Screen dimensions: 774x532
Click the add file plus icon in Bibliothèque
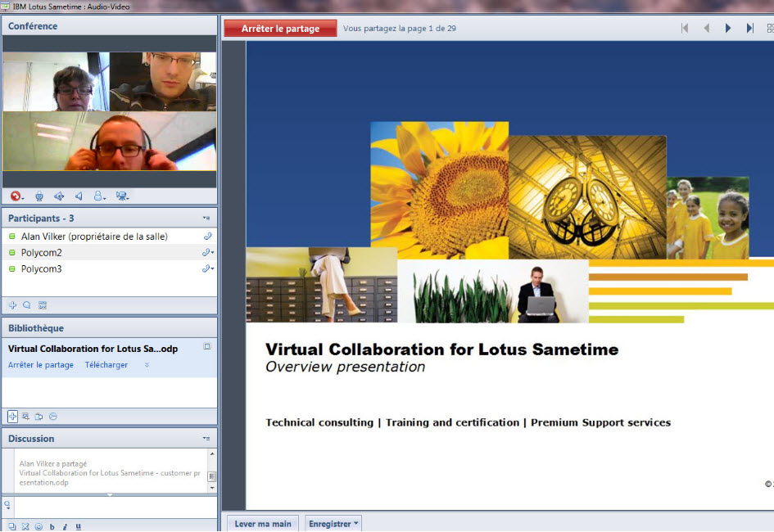pyautogui.click(x=13, y=416)
